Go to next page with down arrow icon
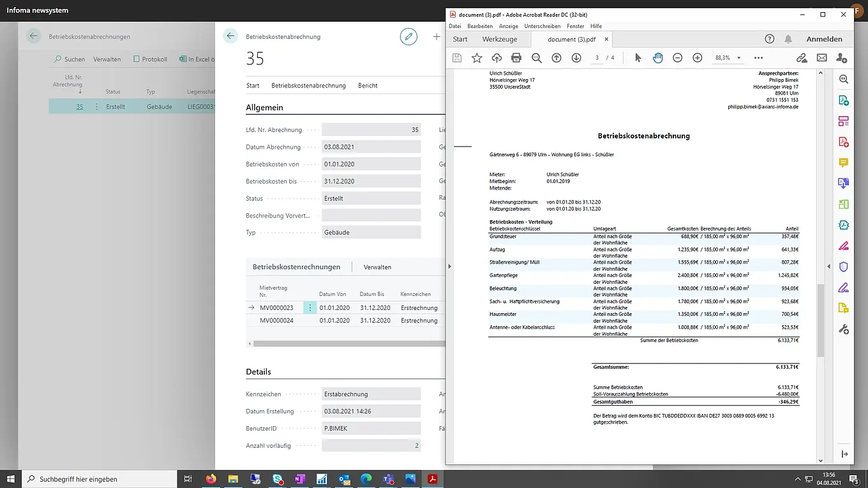868x488 pixels. pyautogui.click(x=576, y=58)
